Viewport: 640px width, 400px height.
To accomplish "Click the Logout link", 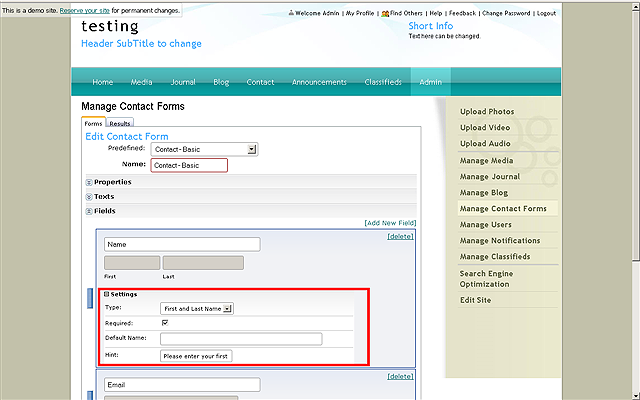I will [x=546, y=14].
